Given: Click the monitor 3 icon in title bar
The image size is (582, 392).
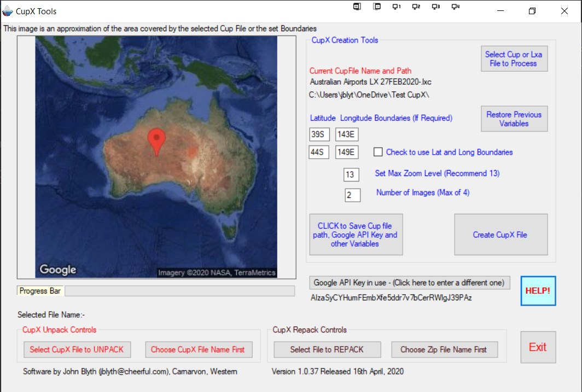Looking at the screenshot, I should click(436, 7).
